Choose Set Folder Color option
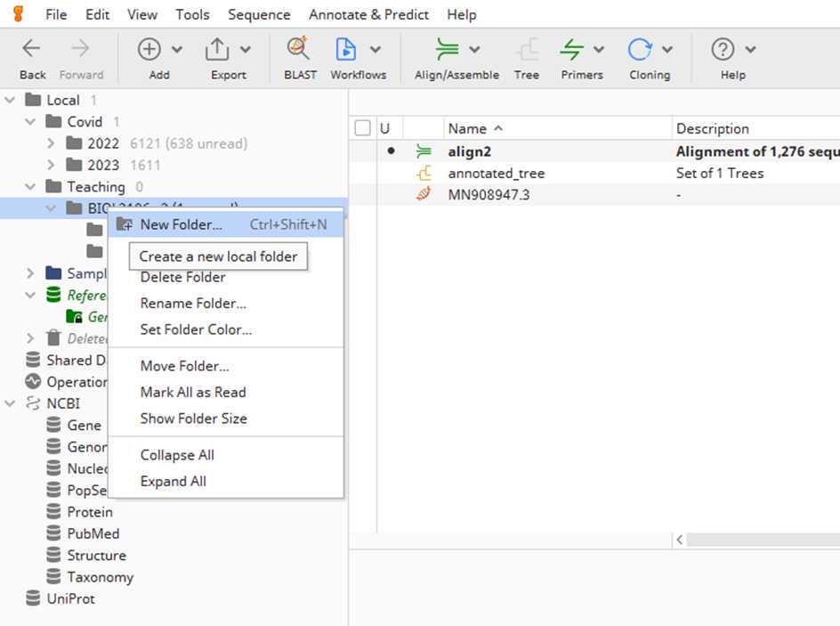Image resolution: width=840 pixels, height=626 pixels. pyautogui.click(x=225, y=329)
